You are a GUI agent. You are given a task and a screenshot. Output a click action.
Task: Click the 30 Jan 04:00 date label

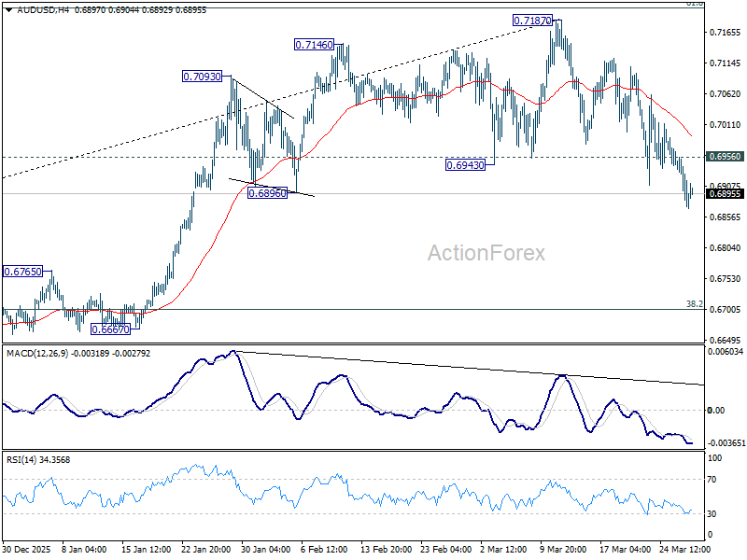pyautogui.click(x=266, y=549)
